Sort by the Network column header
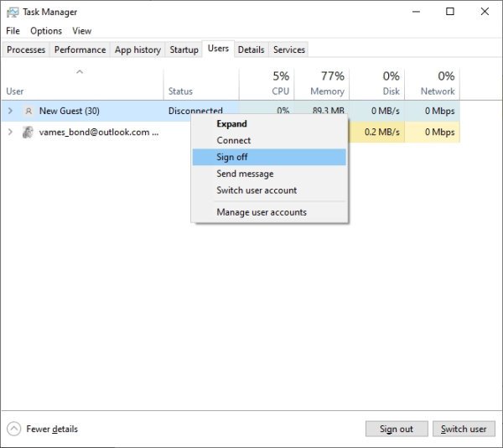The height and width of the screenshot is (448, 503). [x=432, y=84]
